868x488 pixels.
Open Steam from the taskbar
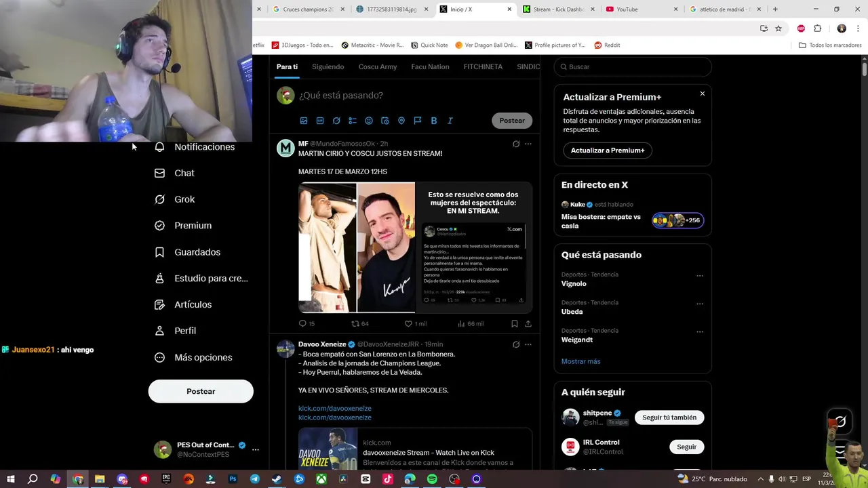[277, 479]
